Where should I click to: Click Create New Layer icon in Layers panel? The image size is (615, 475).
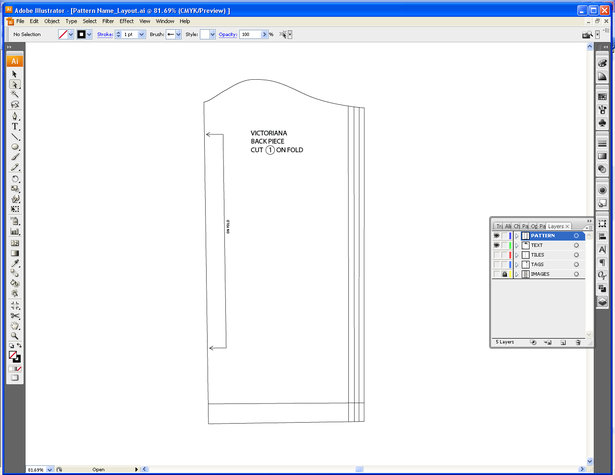[x=563, y=342]
